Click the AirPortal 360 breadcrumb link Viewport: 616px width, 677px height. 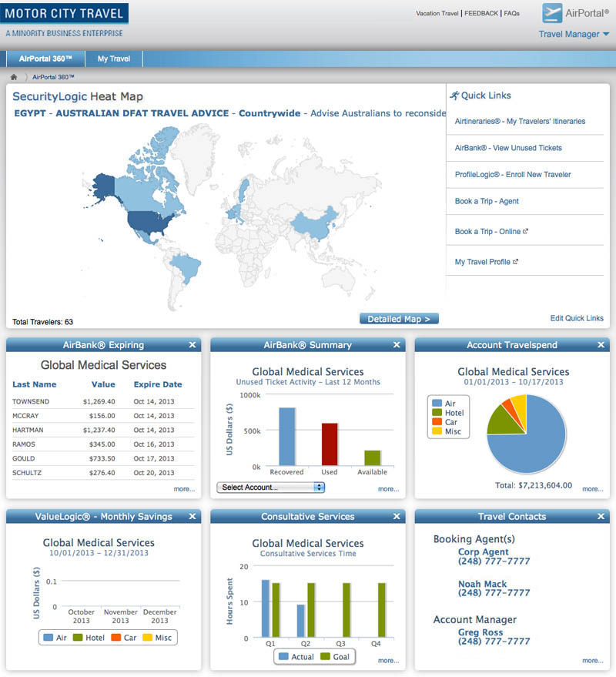(53, 77)
